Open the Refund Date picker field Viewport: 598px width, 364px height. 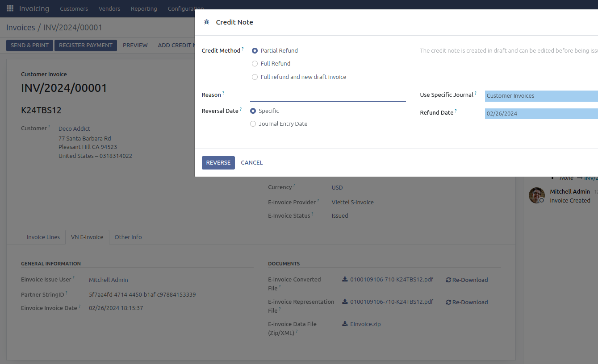click(x=540, y=114)
